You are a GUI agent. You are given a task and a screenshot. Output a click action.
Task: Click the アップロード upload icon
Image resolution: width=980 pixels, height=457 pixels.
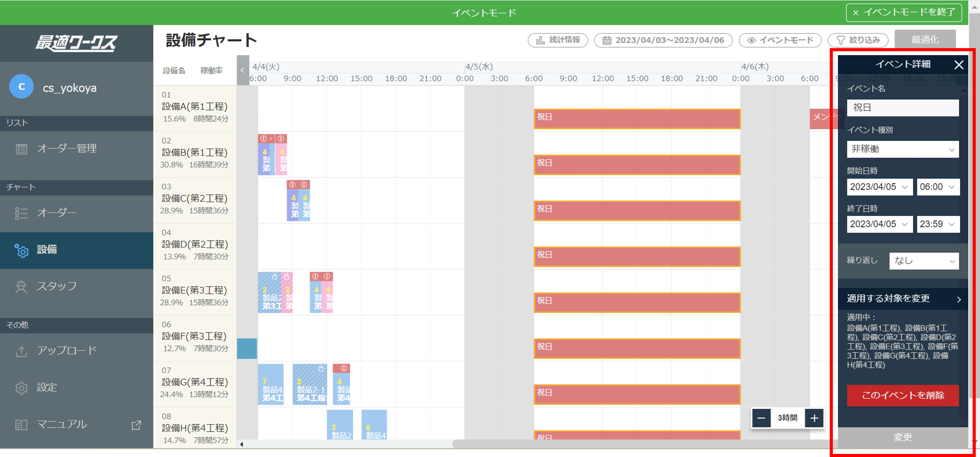[21, 351]
